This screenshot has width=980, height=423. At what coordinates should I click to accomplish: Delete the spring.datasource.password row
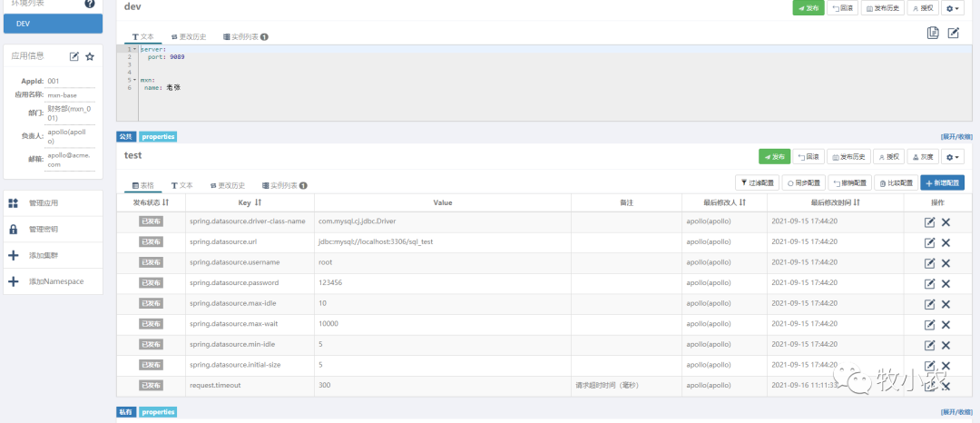tap(946, 283)
